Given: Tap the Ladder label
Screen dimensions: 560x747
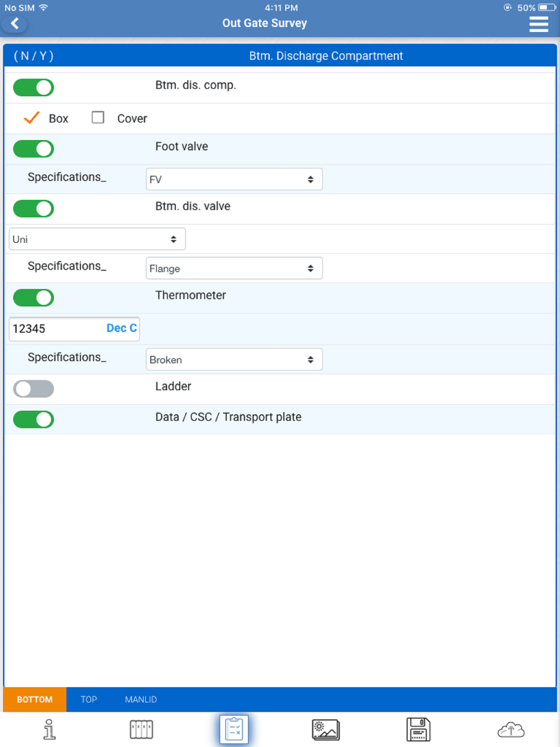Looking at the screenshot, I should pos(173,386).
